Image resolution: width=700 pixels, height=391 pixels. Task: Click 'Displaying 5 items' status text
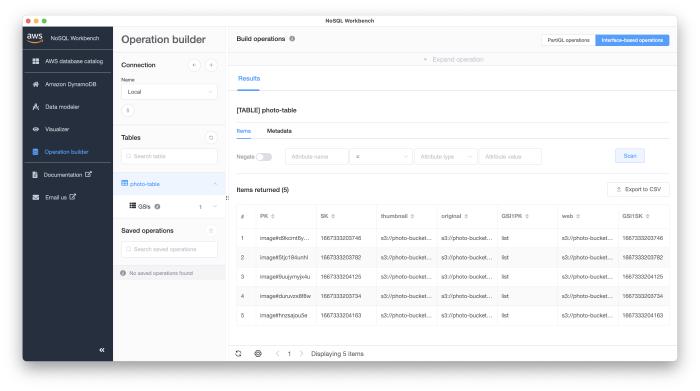click(x=337, y=354)
